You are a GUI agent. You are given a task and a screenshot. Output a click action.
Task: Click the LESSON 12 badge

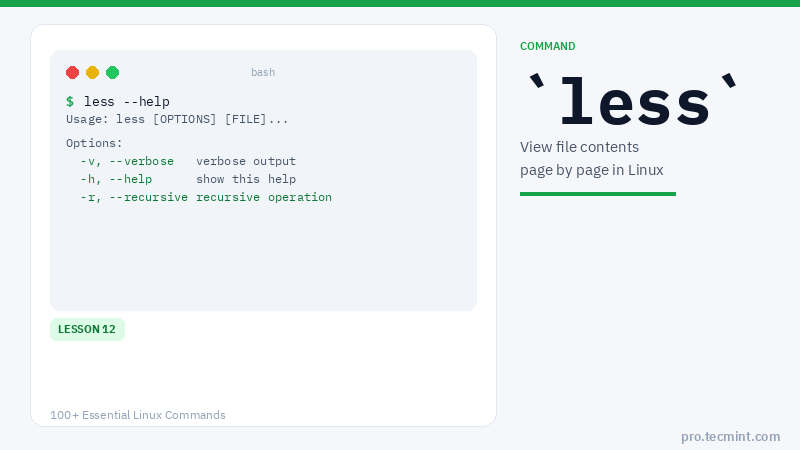coord(87,329)
